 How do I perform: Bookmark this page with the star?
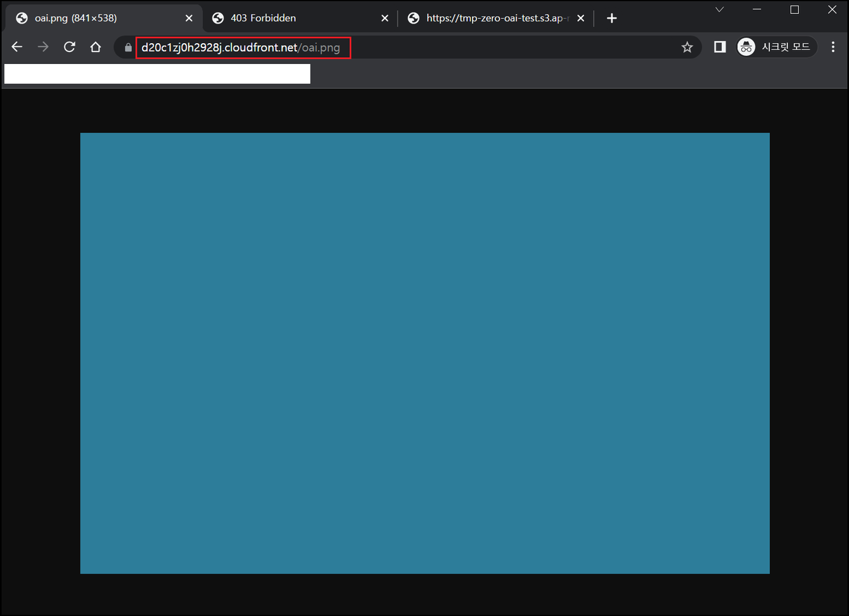[687, 47]
